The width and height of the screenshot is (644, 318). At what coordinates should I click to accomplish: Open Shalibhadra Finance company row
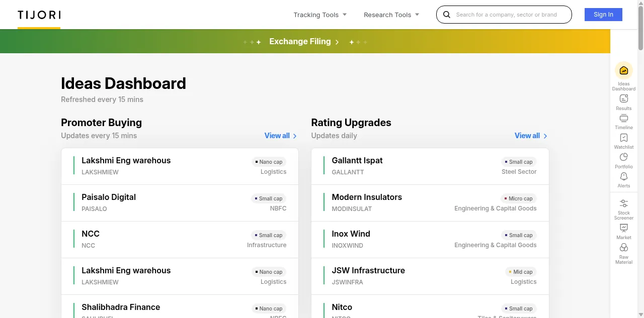180,306
